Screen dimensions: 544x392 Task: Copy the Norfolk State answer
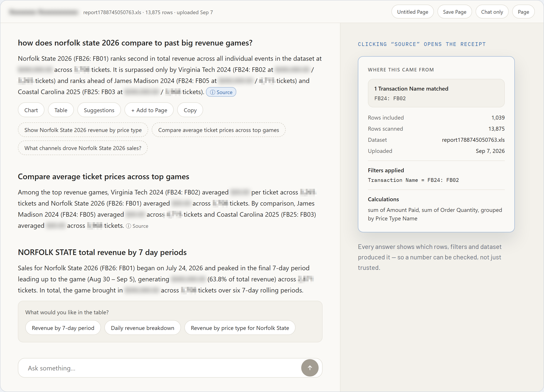(190, 110)
